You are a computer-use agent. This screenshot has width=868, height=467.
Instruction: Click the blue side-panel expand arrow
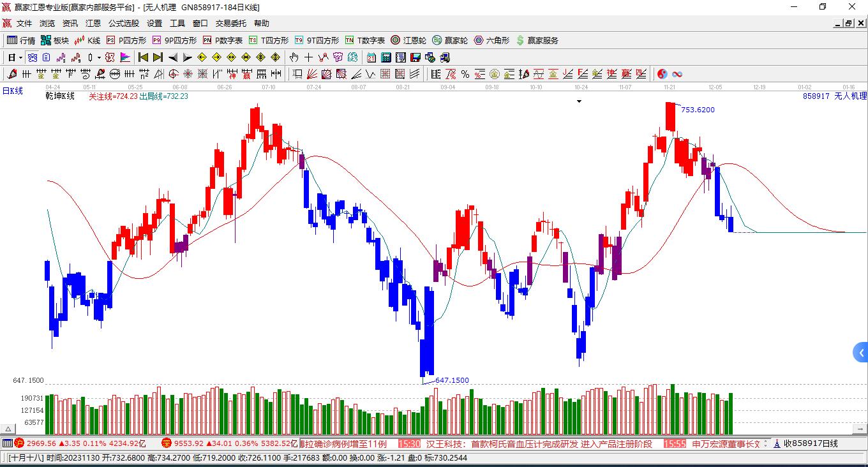point(860,352)
